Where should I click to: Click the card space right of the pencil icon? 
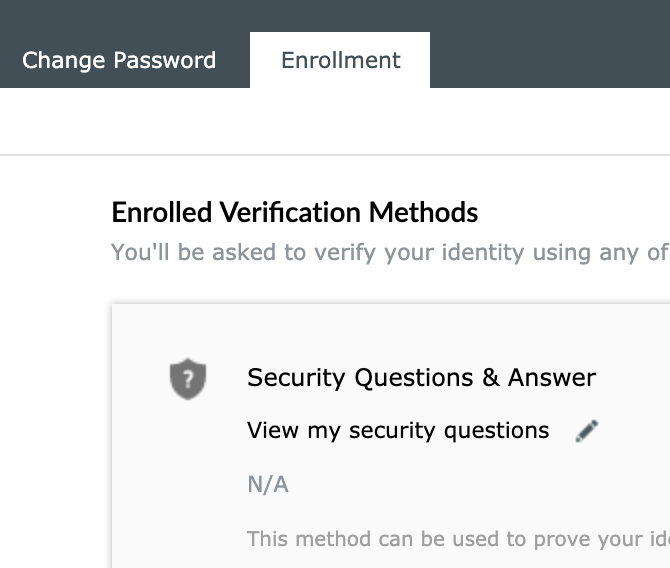coord(635,431)
